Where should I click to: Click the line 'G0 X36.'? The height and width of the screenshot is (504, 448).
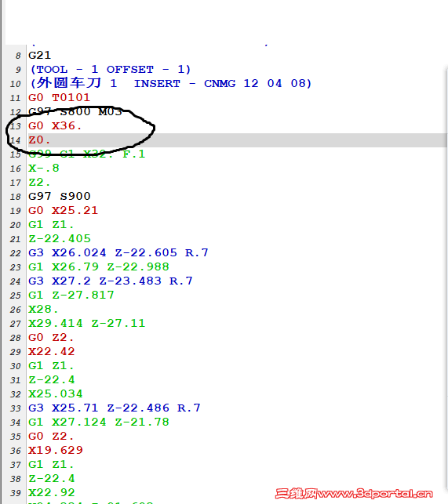point(55,125)
